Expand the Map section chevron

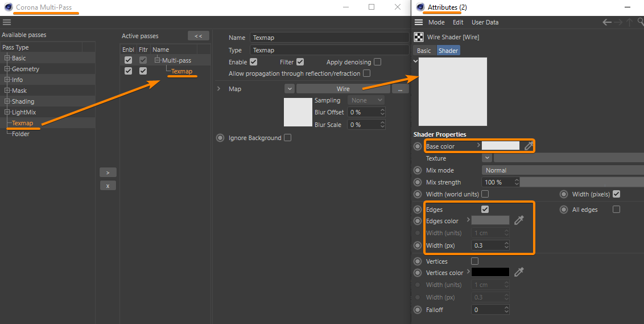[x=218, y=89]
